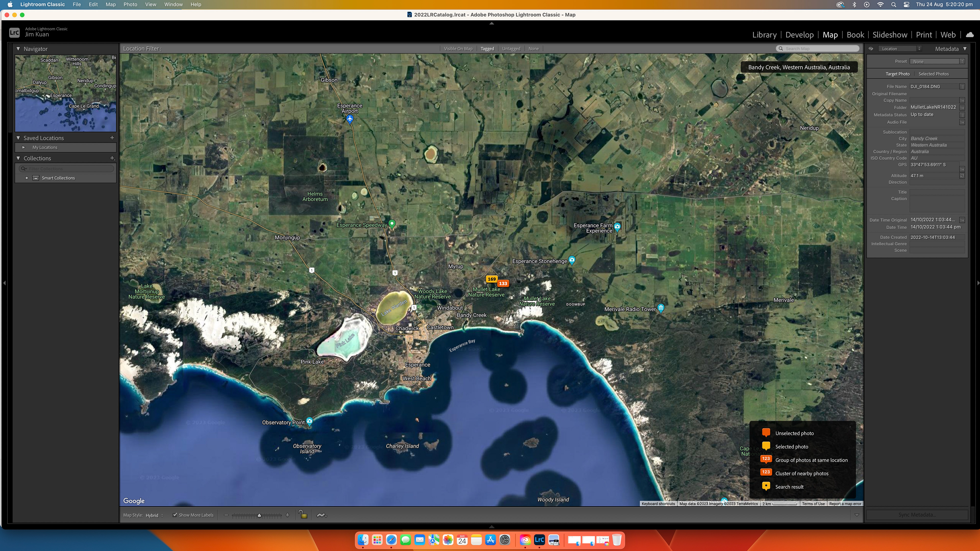Expand the Smart Collections set
The image size is (980, 551).
pyautogui.click(x=27, y=178)
